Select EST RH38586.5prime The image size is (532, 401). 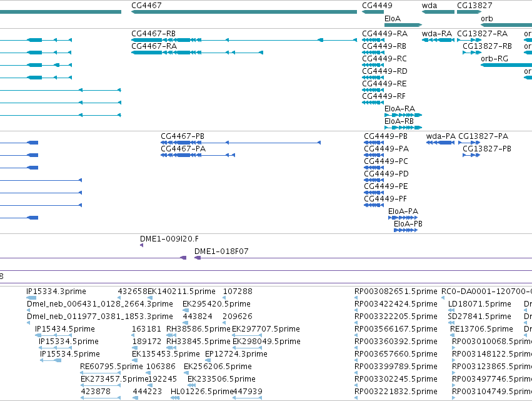[x=171, y=335]
